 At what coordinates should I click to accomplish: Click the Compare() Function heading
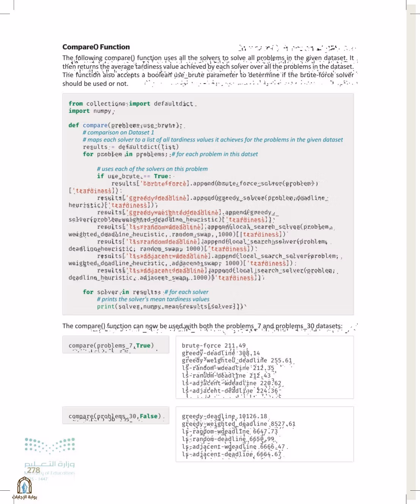click(96, 47)
